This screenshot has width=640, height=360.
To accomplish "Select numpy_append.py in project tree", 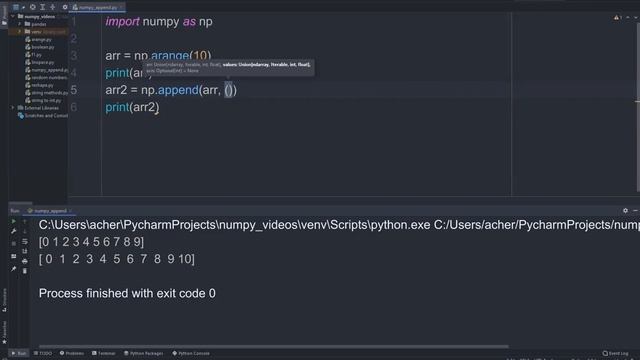I will 46,70.
